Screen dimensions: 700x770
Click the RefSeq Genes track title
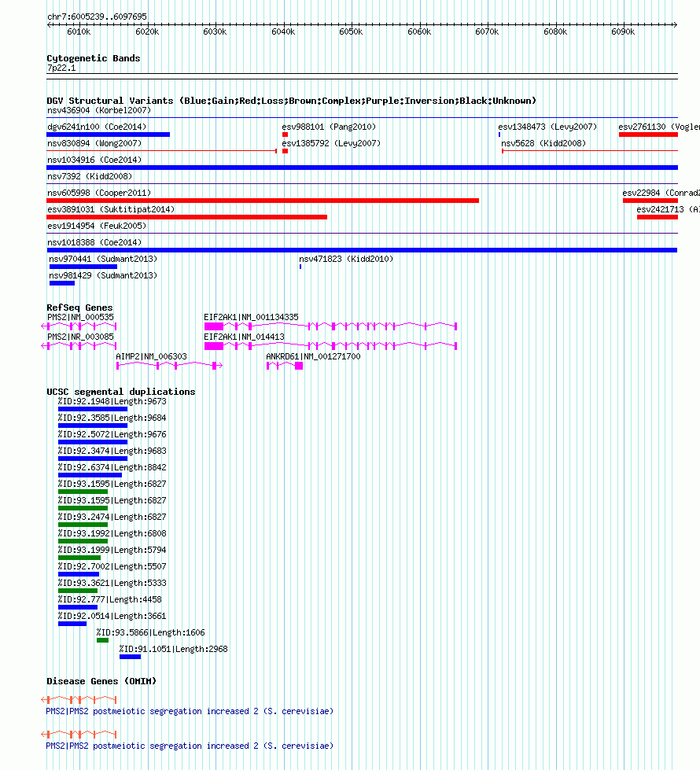[79, 308]
